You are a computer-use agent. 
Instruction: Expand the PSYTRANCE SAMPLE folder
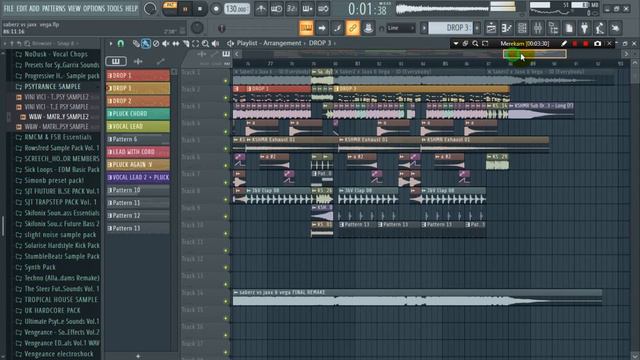point(52,86)
